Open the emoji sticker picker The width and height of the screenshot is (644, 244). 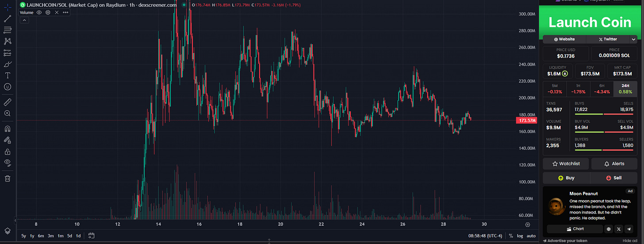(8, 87)
